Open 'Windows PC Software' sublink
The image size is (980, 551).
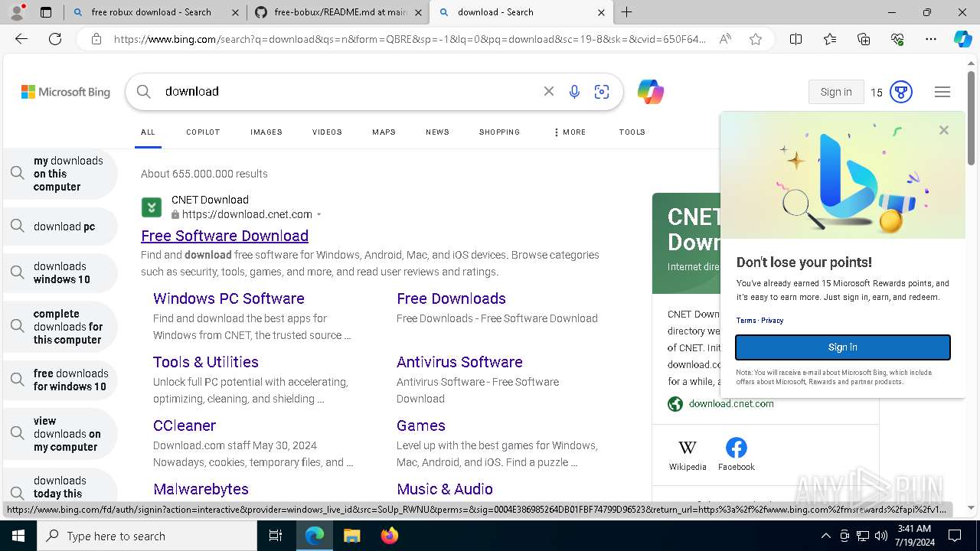(229, 298)
